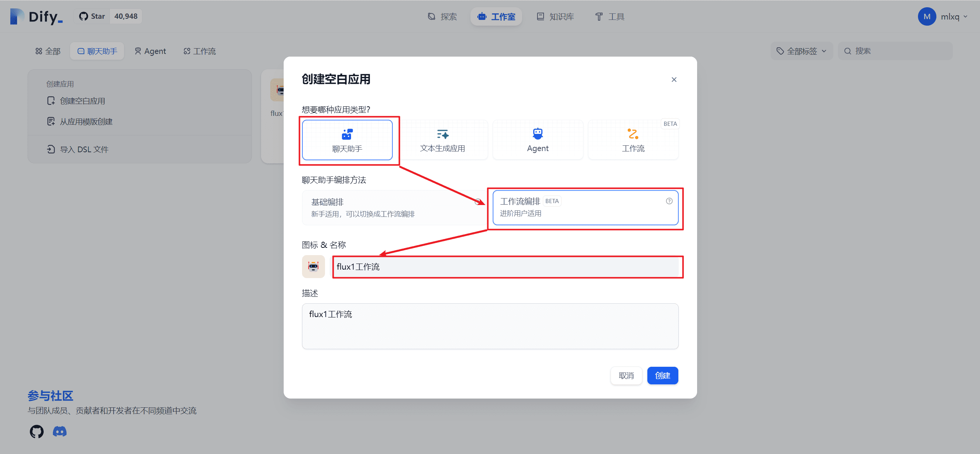Open the GitHub community icon
The height and width of the screenshot is (454, 980).
click(x=37, y=432)
